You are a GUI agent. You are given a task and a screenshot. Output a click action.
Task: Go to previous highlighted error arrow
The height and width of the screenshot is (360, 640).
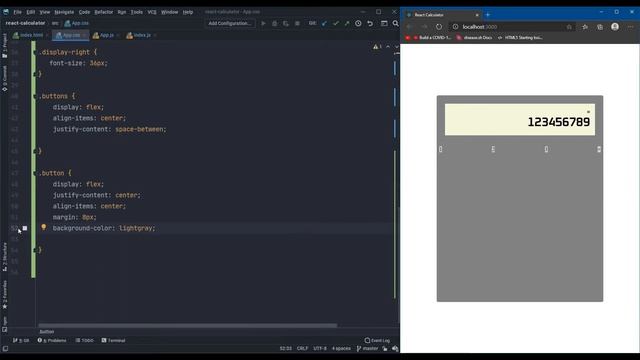(388, 47)
